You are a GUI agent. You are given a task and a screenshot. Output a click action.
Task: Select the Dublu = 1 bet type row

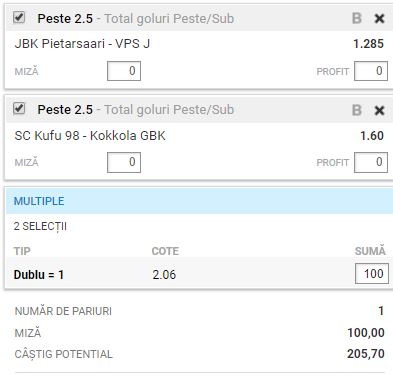pyautogui.click(x=199, y=274)
